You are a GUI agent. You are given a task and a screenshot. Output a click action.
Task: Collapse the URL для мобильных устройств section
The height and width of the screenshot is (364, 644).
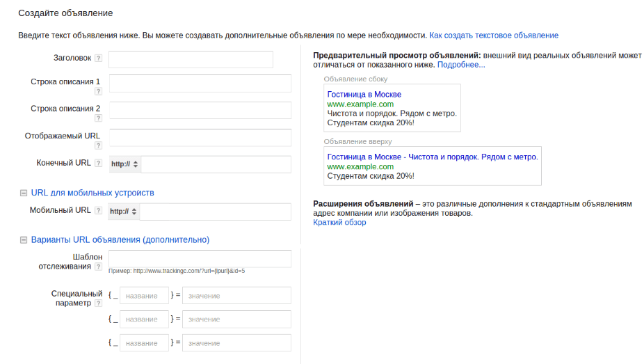(x=24, y=193)
